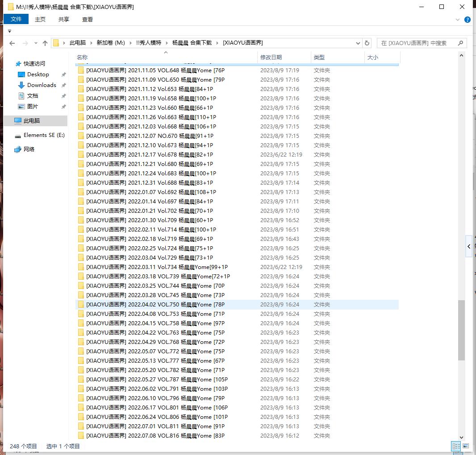The image size is (476, 455).
Task: Click scroll up arrow of file list
Action: click(461, 55)
